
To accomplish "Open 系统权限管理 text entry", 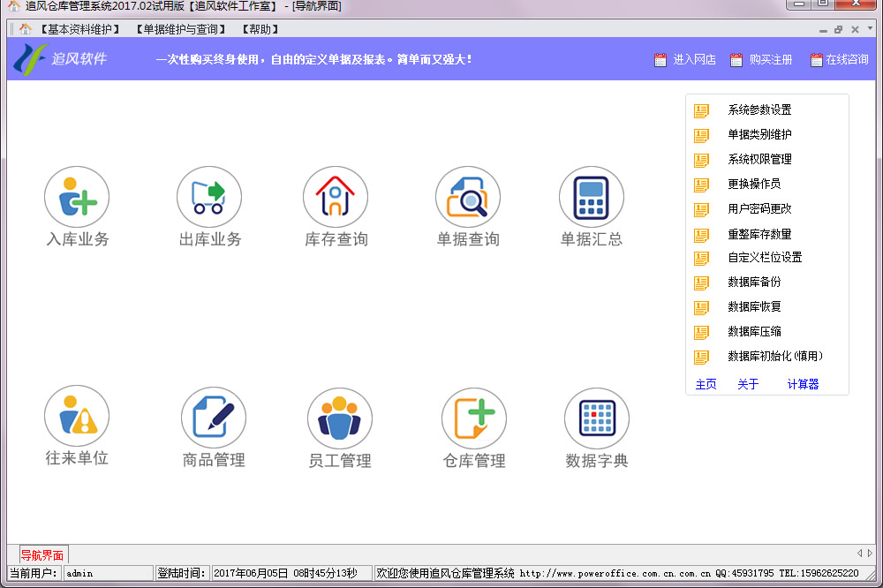I will click(x=759, y=160).
